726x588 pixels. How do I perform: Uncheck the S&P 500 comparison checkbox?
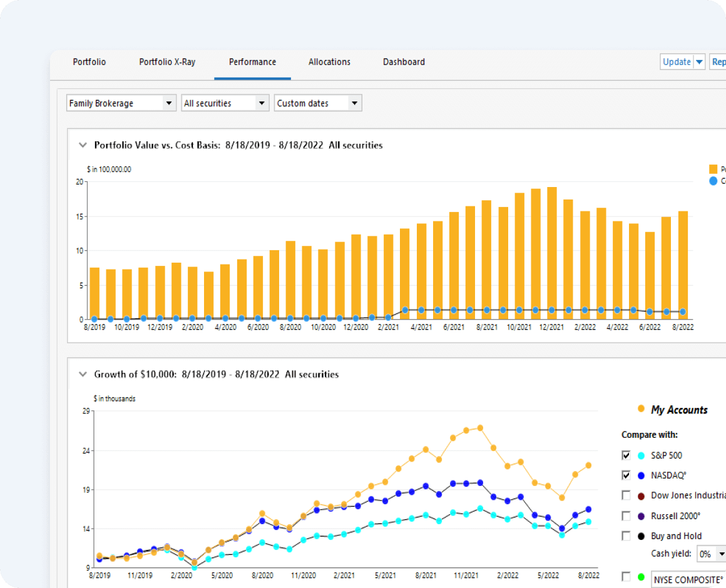(626, 455)
